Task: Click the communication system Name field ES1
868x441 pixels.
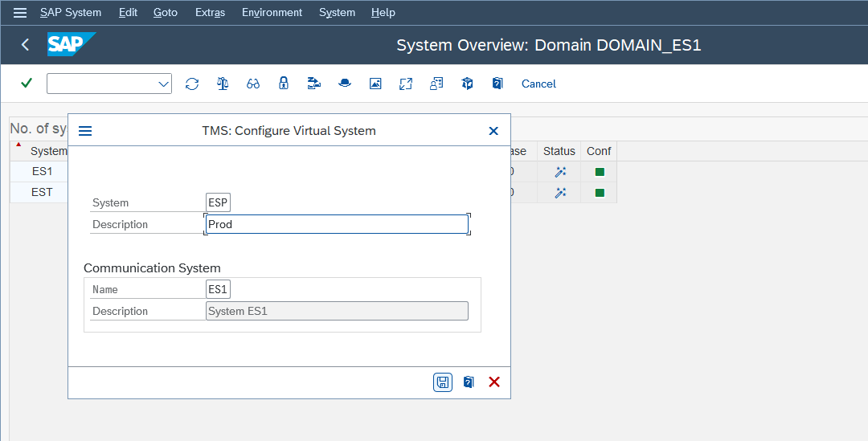Action: click(218, 289)
